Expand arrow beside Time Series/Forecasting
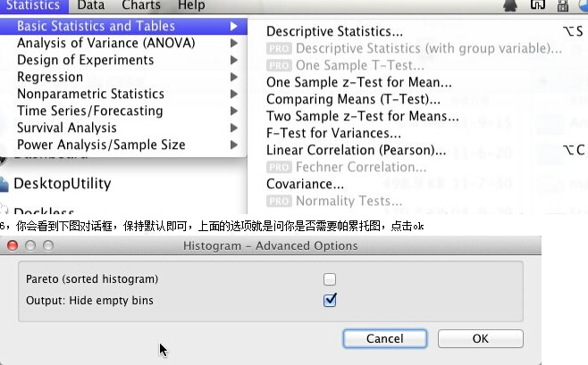Image resolution: width=588 pixels, height=365 pixels. (x=233, y=111)
